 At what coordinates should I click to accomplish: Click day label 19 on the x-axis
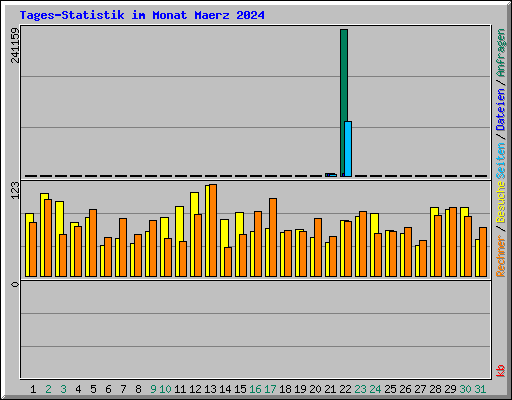[300, 389]
